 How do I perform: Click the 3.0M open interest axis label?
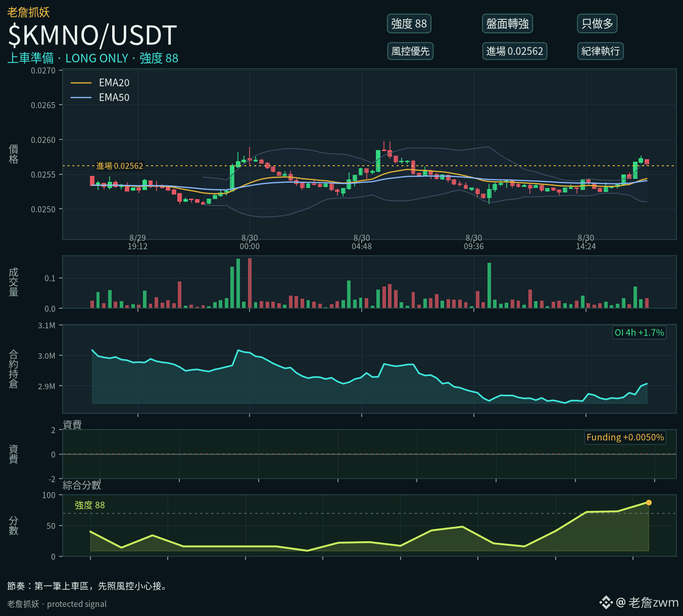pyautogui.click(x=46, y=356)
